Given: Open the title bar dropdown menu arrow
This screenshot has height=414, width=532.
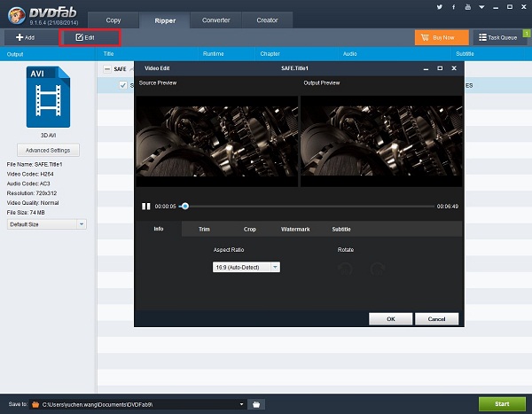Looking at the screenshot, I should point(481,7).
